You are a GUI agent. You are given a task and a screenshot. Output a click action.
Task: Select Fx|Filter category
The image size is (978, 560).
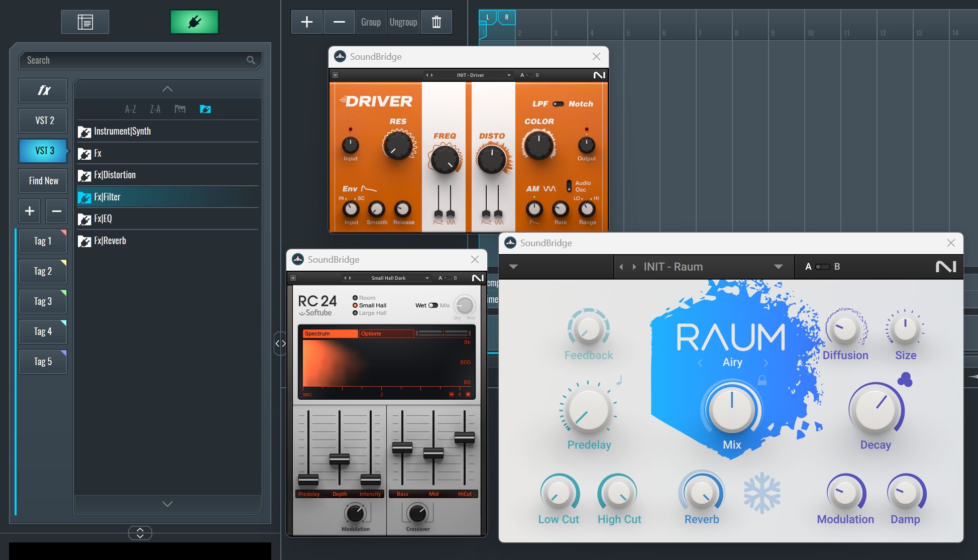tap(168, 197)
